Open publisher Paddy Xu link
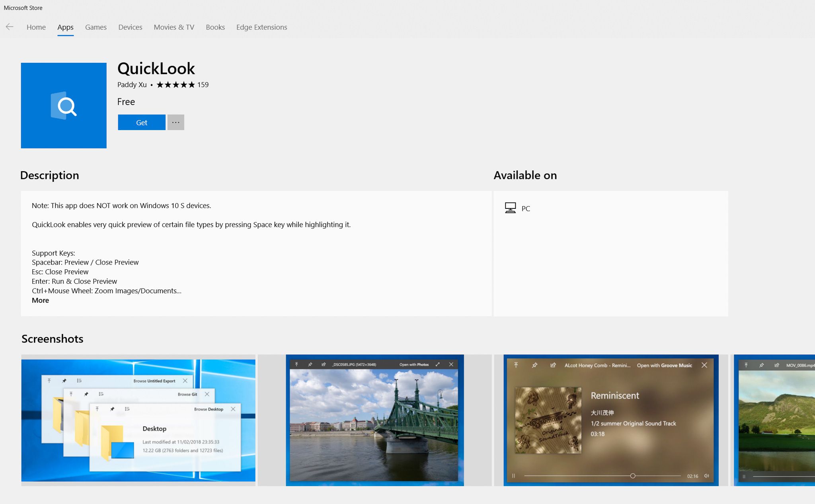Viewport: 815px width, 504px height. pos(132,85)
